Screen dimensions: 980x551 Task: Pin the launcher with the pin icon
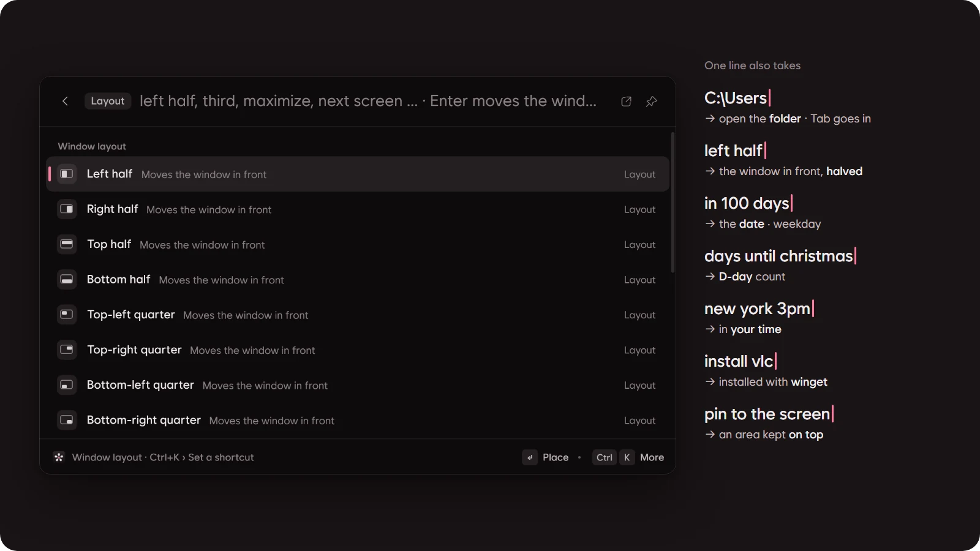coord(652,102)
